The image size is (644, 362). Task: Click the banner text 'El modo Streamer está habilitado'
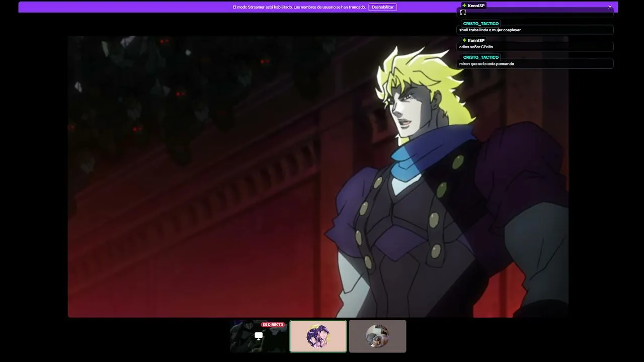coord(262,7)
